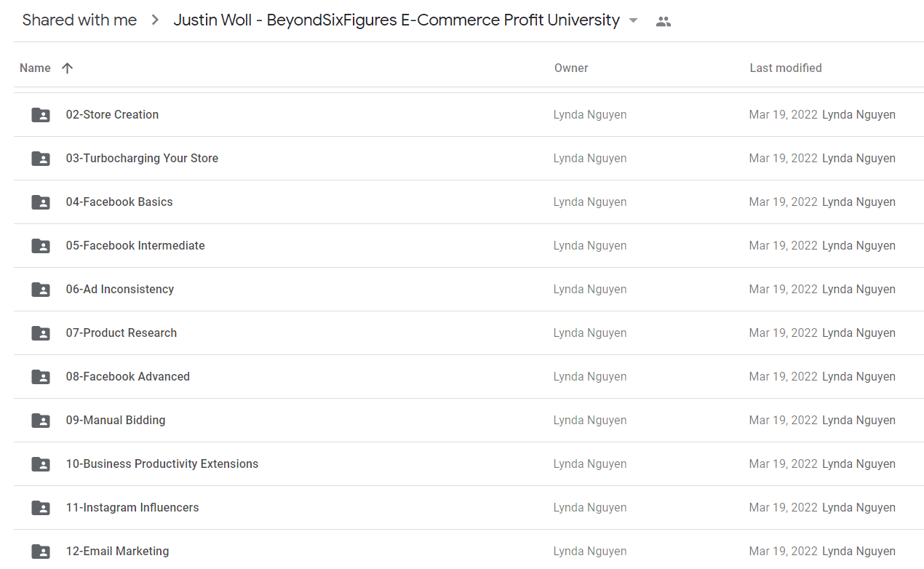Click owner Lynda Nguyen in 04-Facebook Basics row
This screenshot has height=569, width=924.
coord(590,202)
